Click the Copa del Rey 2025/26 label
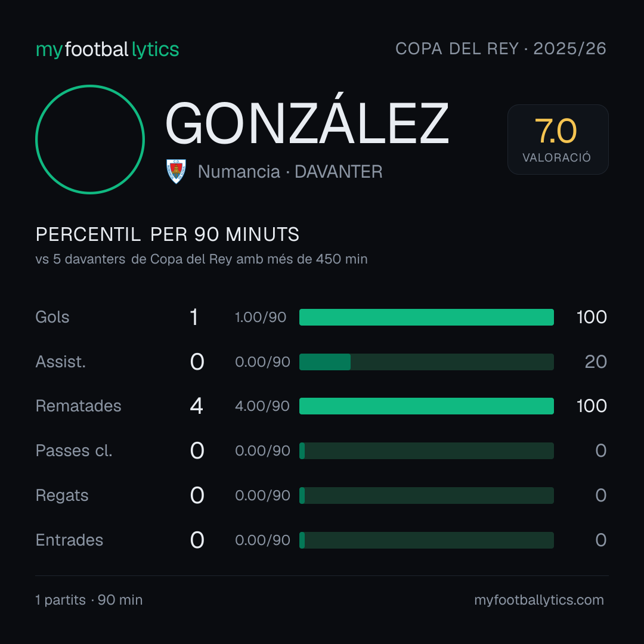Viewport: 644px width, 644px height. point(501,49)
